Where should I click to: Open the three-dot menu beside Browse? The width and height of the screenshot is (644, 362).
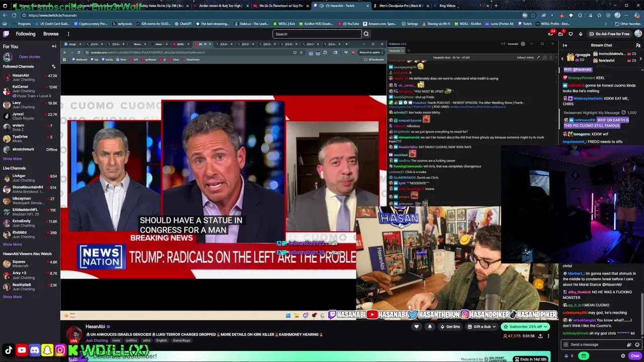coord(68,34)
